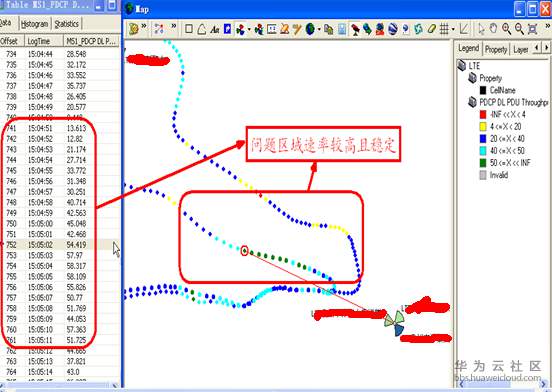Select the LTE node in legend tree
Screen dimensions: 552x392
(x=474, y=66)
